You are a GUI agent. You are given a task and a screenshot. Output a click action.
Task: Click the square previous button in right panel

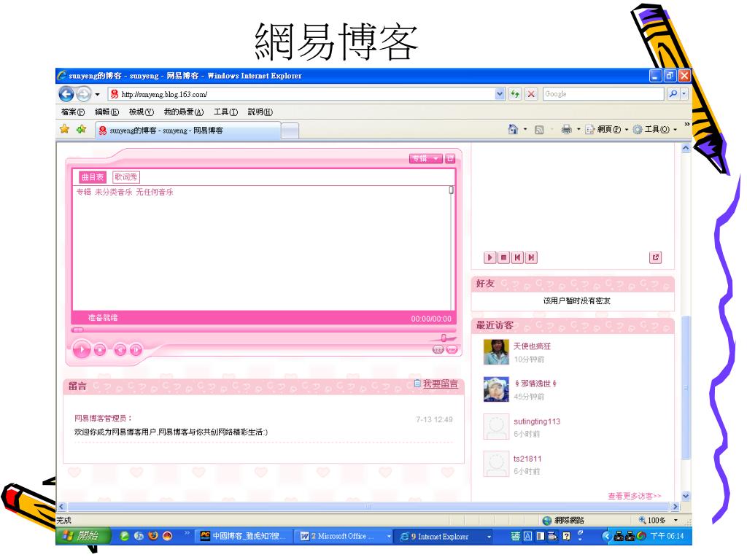tap(517, 257)
